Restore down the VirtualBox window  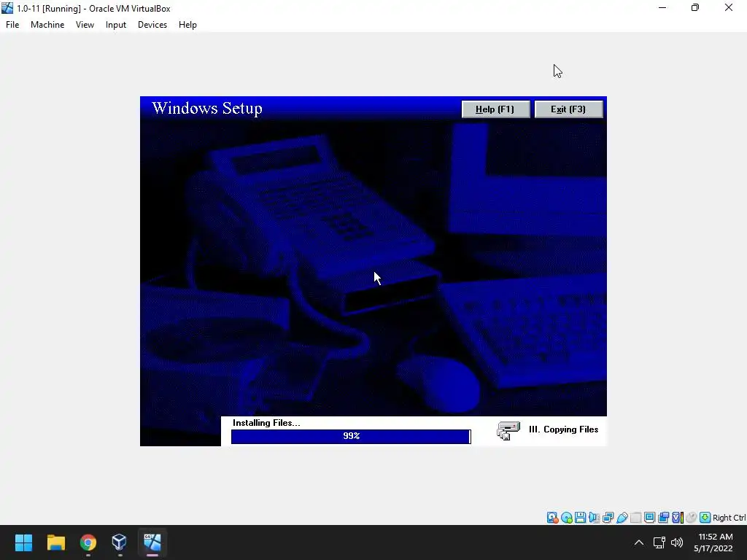click(x=695, y=7)
